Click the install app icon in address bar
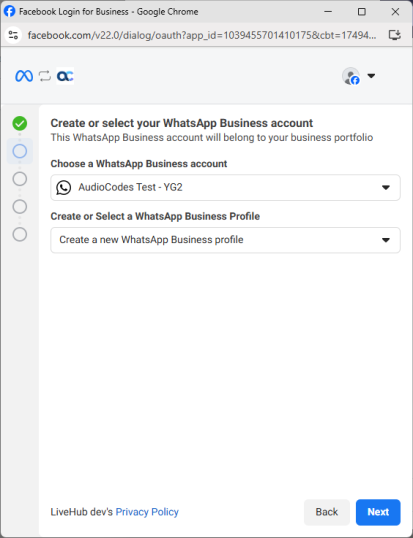 click(x=395, y=35)
